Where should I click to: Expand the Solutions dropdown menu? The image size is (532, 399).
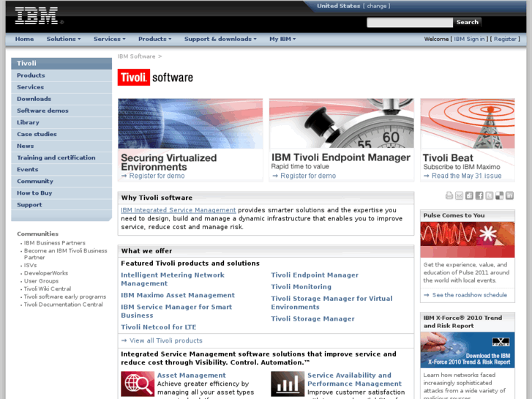[64, 39]
